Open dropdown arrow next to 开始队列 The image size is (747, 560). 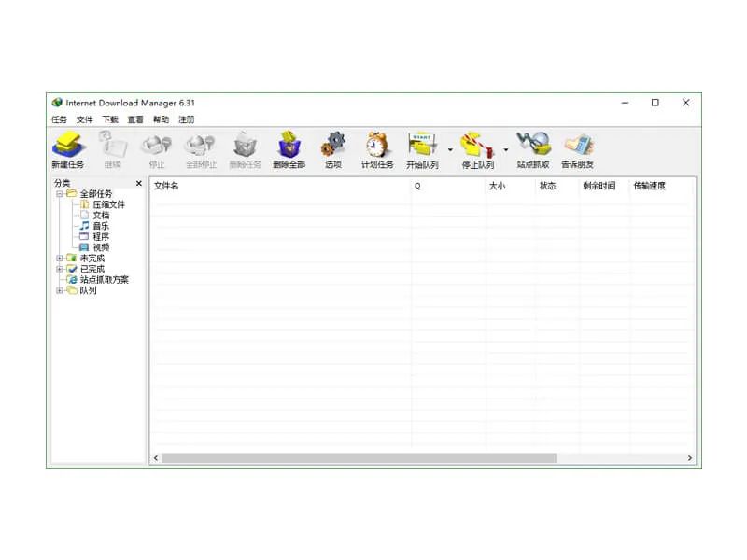point(450,150)
